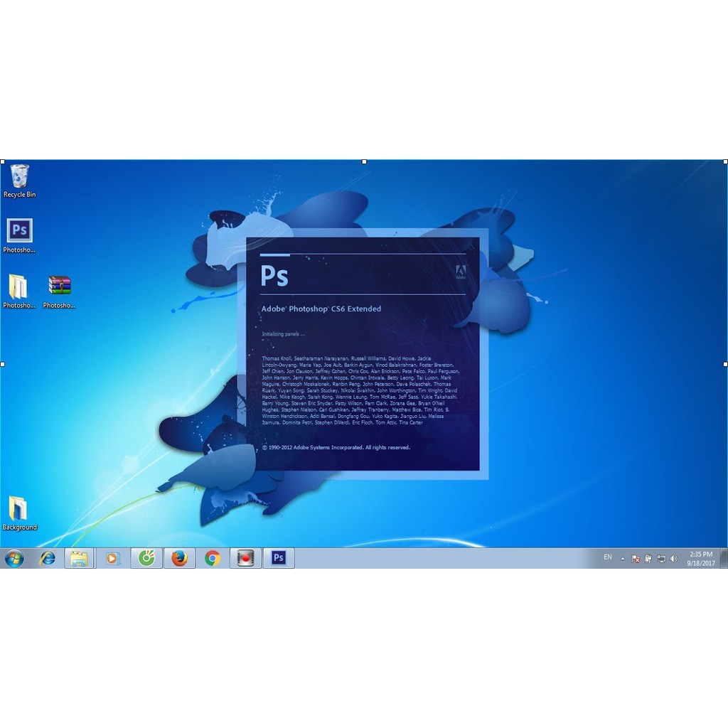Launch Internet Explorer from the taskbar

48,558
